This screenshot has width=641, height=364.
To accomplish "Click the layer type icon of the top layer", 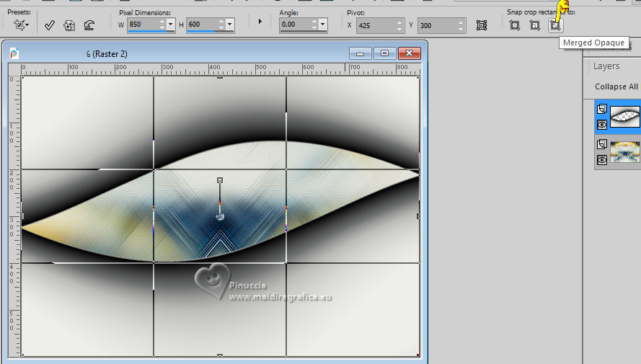I will [602, 109].
